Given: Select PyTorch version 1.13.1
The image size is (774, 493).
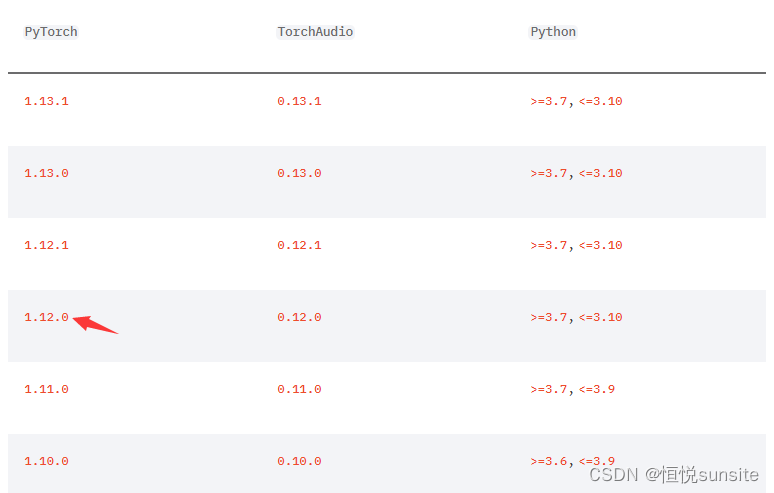Looking at the screenshot, I should pos(46,101).
